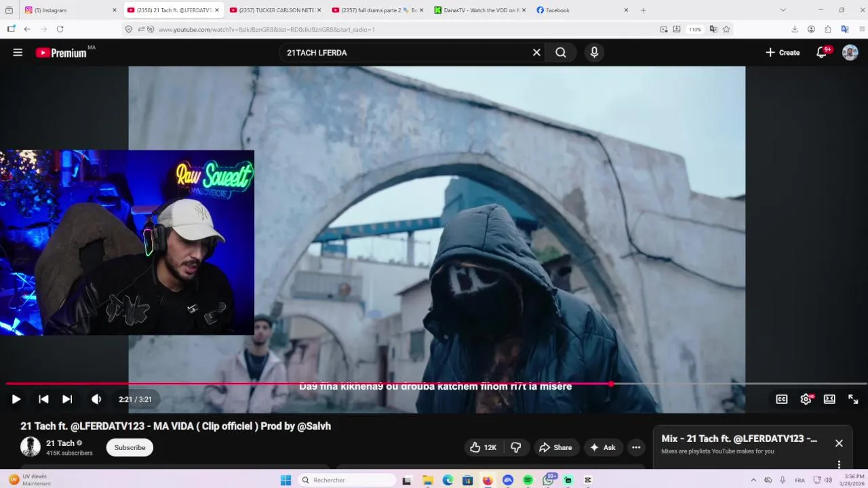868x488 pixels.
Task: Like the video (12K)
Action: [x=483, y=447]
